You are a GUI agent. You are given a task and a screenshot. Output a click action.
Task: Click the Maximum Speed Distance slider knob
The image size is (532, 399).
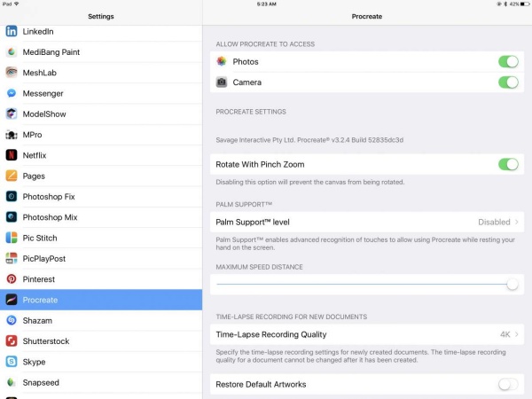pos(512,284)
